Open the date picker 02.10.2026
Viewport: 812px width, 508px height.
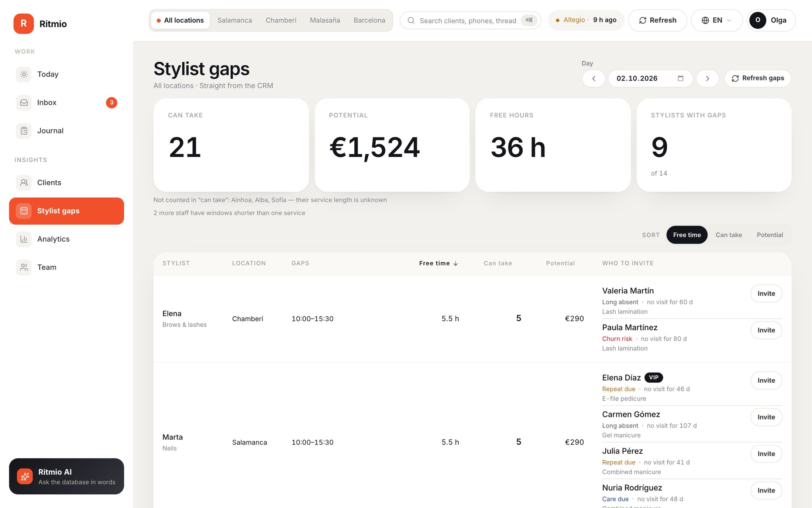coord(650,78)
